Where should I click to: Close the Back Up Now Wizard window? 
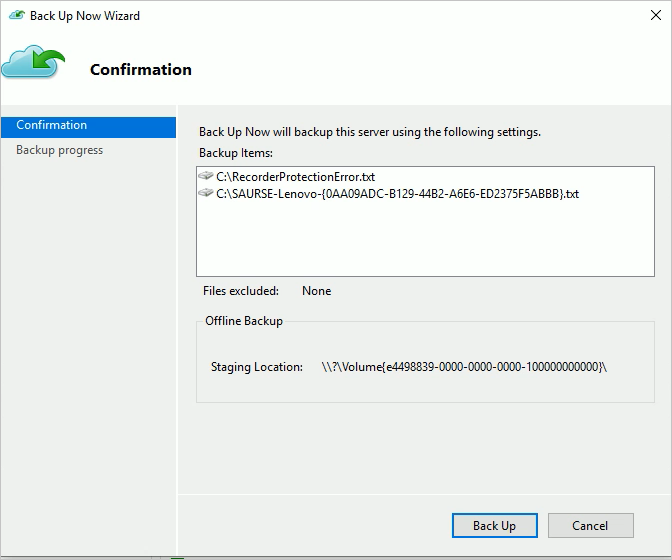pos(655,15)
